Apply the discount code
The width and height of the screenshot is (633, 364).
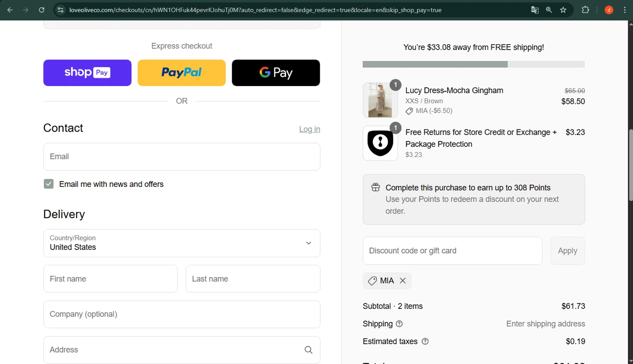coord(567,251)
